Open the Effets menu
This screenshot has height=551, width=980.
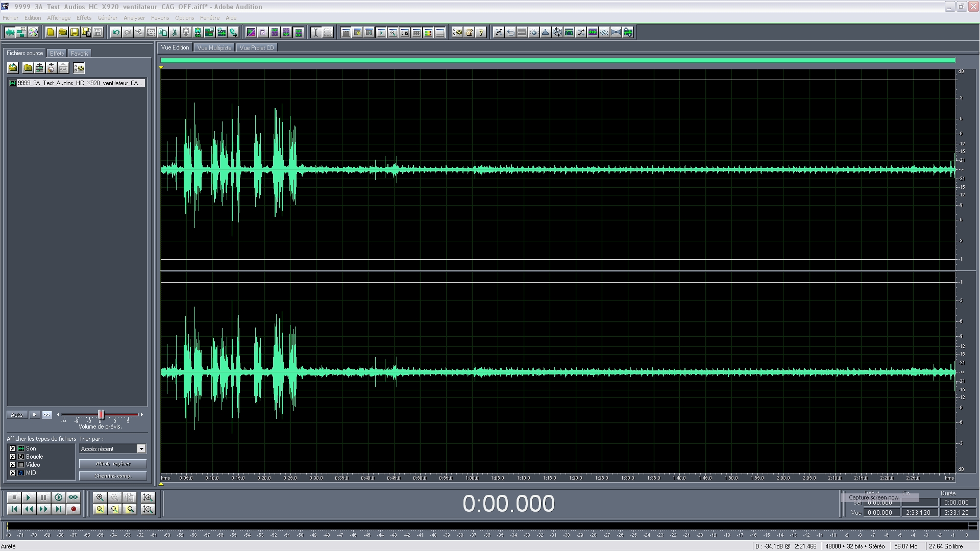coord(84,18)
